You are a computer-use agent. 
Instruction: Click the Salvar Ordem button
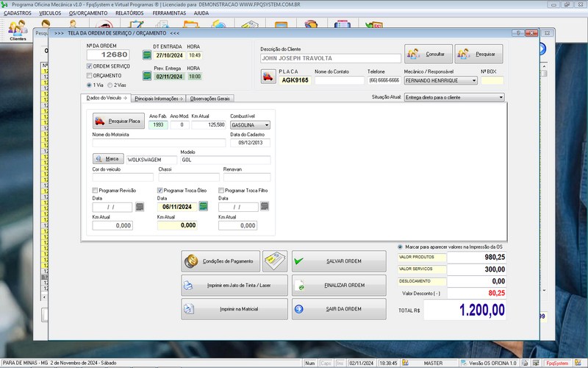tap(338, 261)
